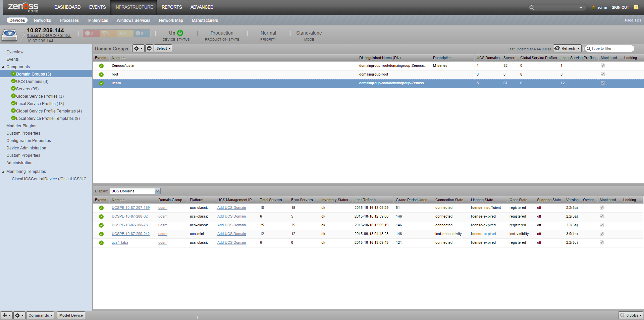Open the REPORTS tab
Image resolution: width=644 pixels, height=320 pixels.
tap(172, 7)
